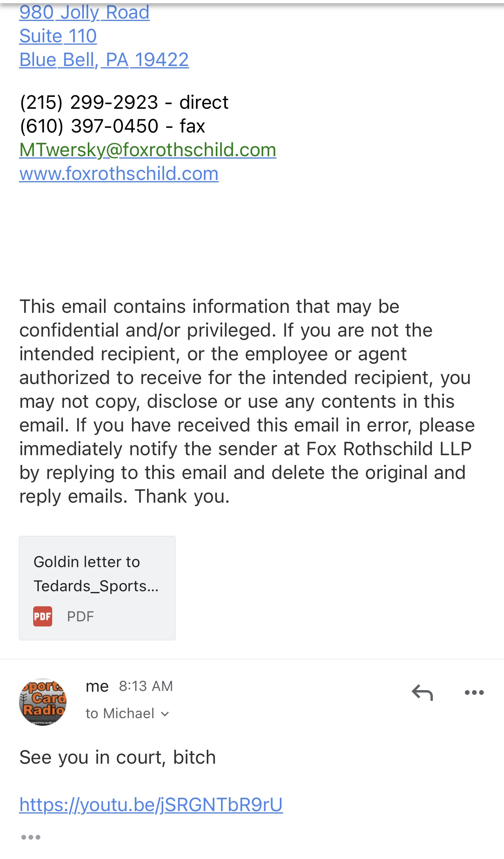This screenshot has width=504, height=859.
Task: Open 980 Jolly Road address link
Action: 84,13
